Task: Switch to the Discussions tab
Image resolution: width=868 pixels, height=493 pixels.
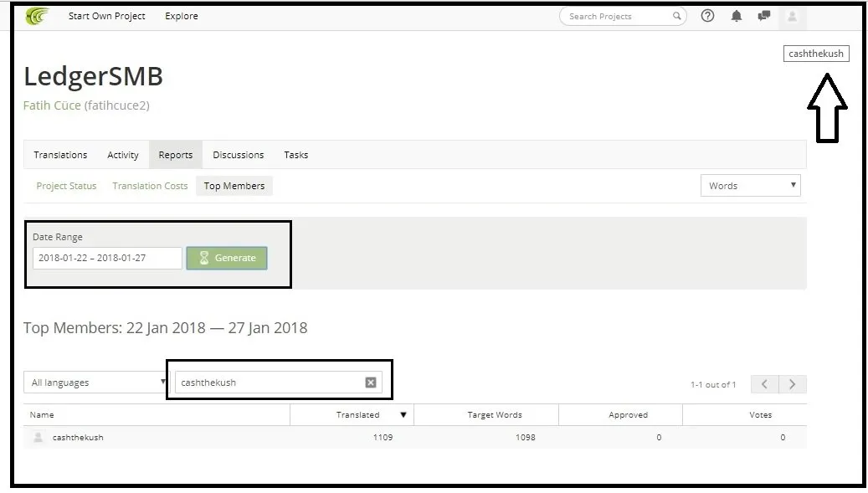Action: pos(238,155)
